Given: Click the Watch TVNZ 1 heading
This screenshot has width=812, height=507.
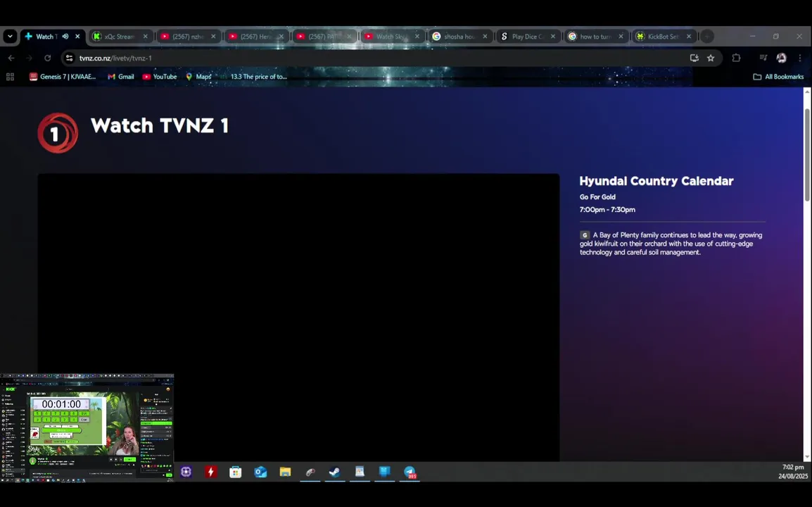Looking at the screenshot, I should [x=160, y=125].
